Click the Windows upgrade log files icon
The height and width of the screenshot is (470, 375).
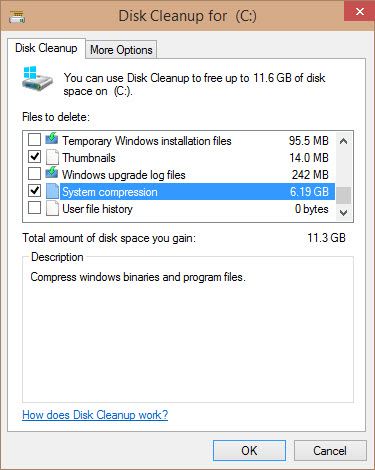click(52, 173)
